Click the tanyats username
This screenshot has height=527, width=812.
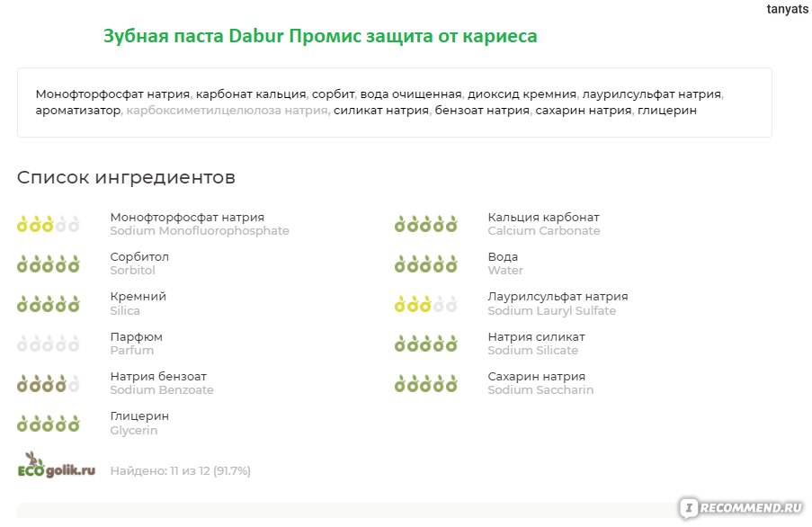[787, 9]
